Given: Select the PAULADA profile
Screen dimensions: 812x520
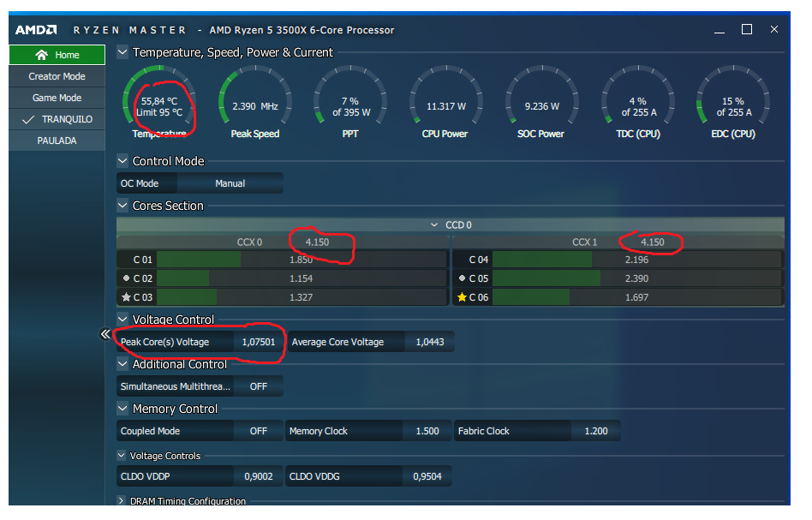Looking at the screenshot, I should 57,140.
